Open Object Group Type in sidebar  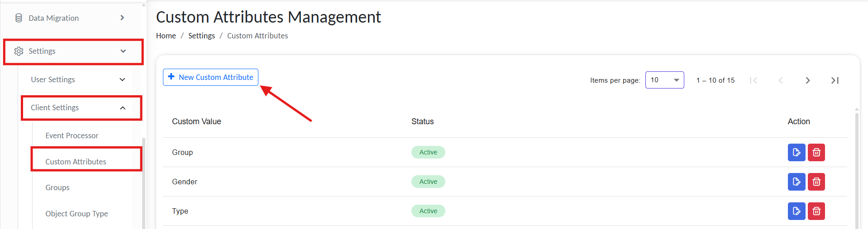point(76,214)
